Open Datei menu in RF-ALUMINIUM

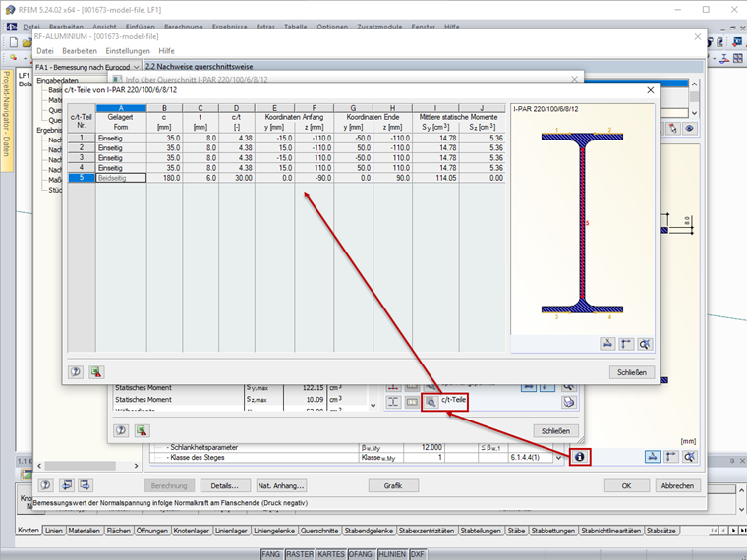(x=45, y=51)
